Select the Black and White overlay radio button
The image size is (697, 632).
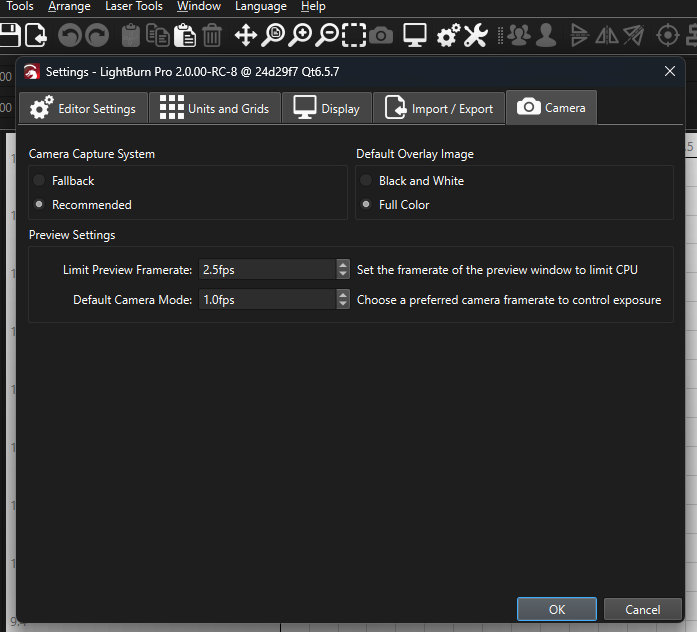(x=366, y=180)
